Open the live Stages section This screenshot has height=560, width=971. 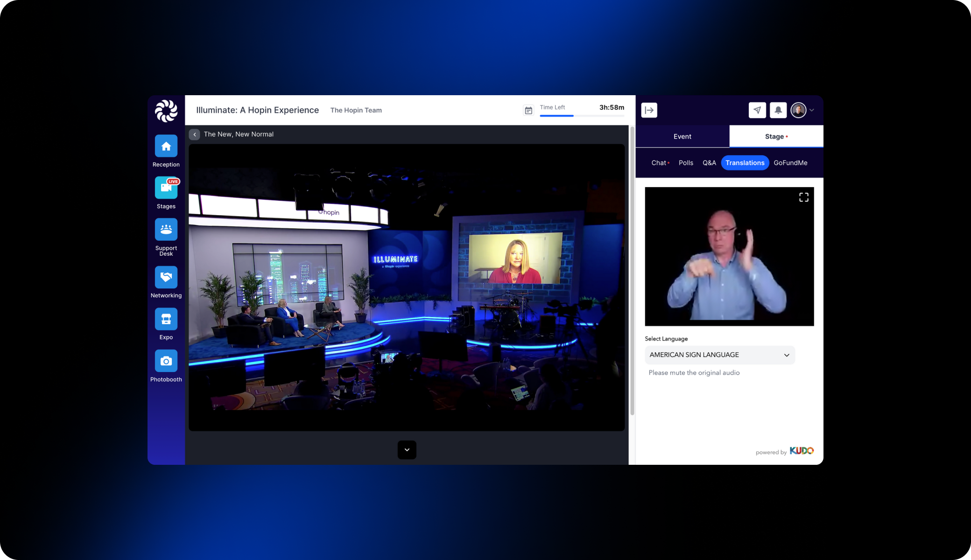click(166, 188)
